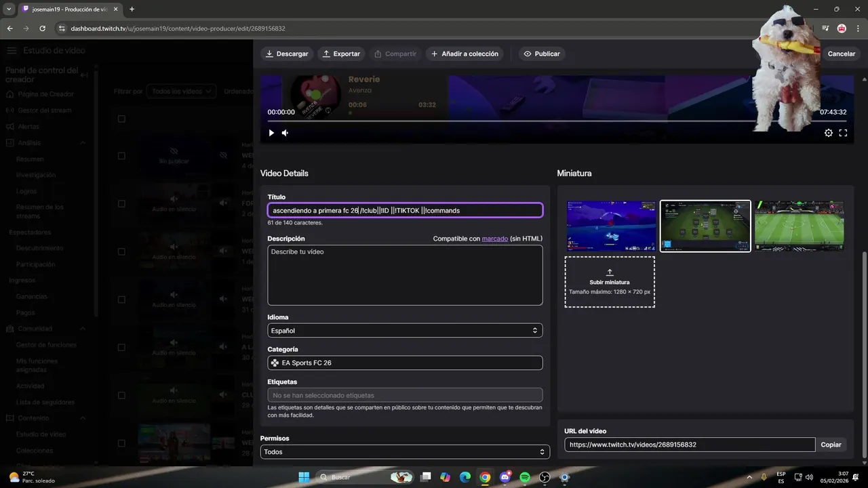
Task: Click the video progress bar
Action: click(556, 121)
